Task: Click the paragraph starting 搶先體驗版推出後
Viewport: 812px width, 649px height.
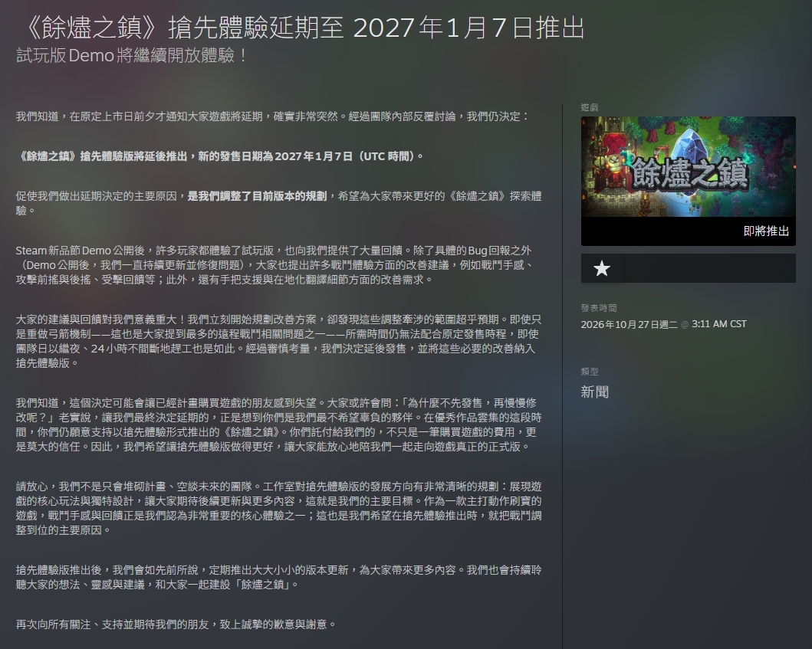Action: click(278, 577)
